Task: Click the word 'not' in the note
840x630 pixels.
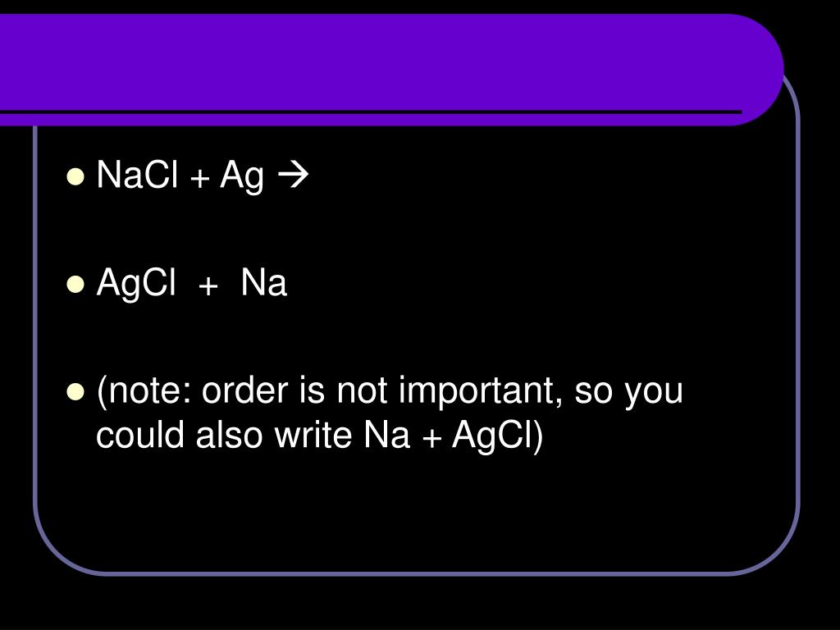Action: tap(363, 392)
